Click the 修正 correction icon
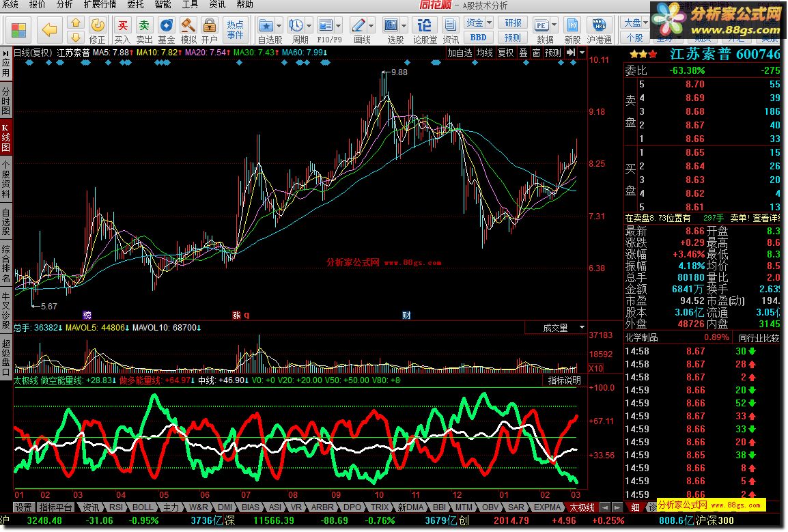788x532 pixels. pos(97,30)
